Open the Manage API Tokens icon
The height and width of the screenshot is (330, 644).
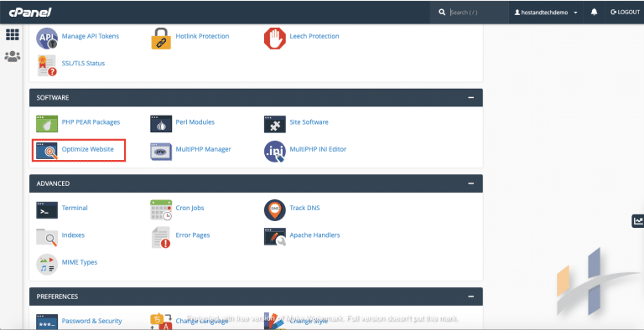(47, 39)
